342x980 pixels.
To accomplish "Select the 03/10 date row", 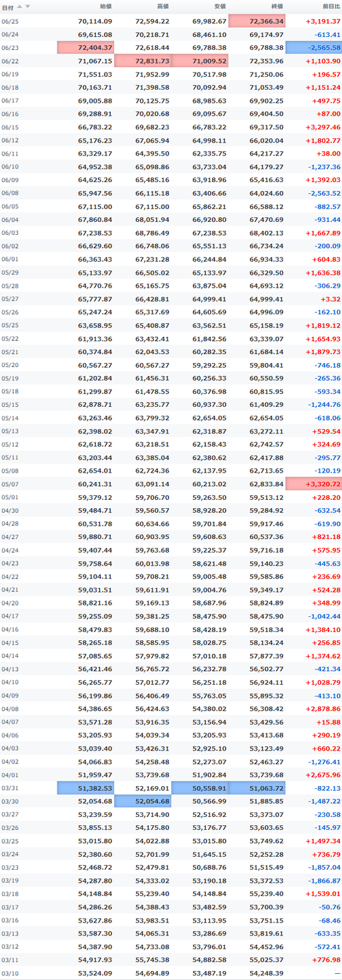I will [x=171, y=973].
